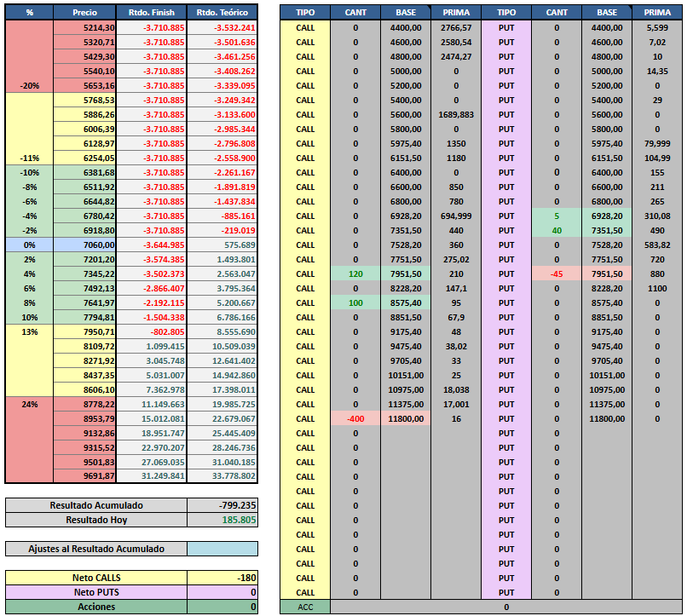Screen dimensions: 693x616
Task: Select Rtdo. Teórico value 33.778.802
Action: (222, 476)
